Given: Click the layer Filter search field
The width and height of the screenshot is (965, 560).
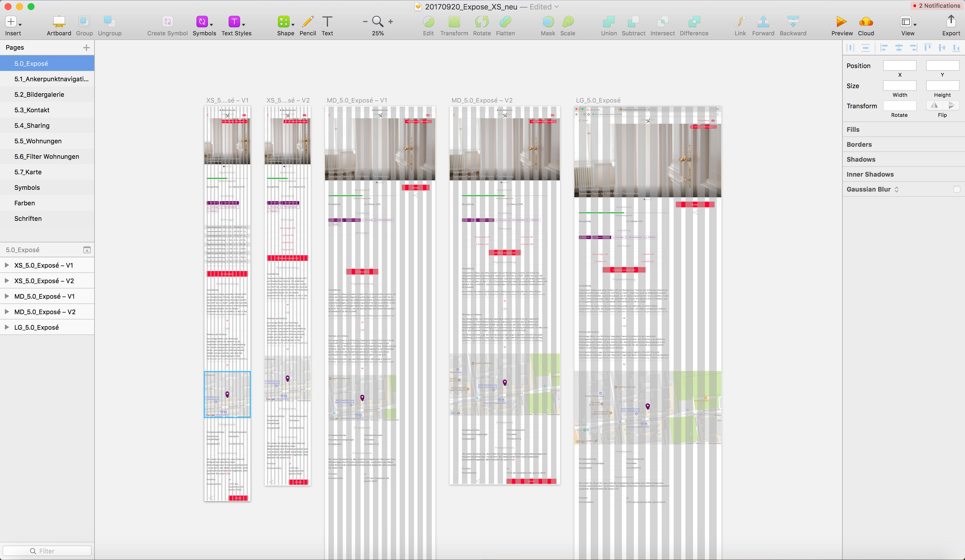Looking at the screenshot, I should click(47, 551).
